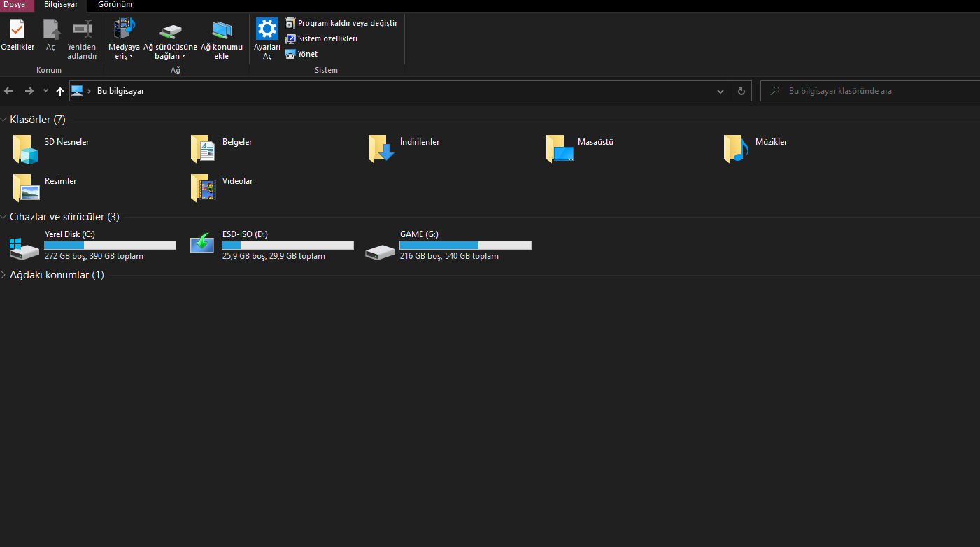Go forward with the right arrow
Screen dimensions: 980x547
[29, 91]
